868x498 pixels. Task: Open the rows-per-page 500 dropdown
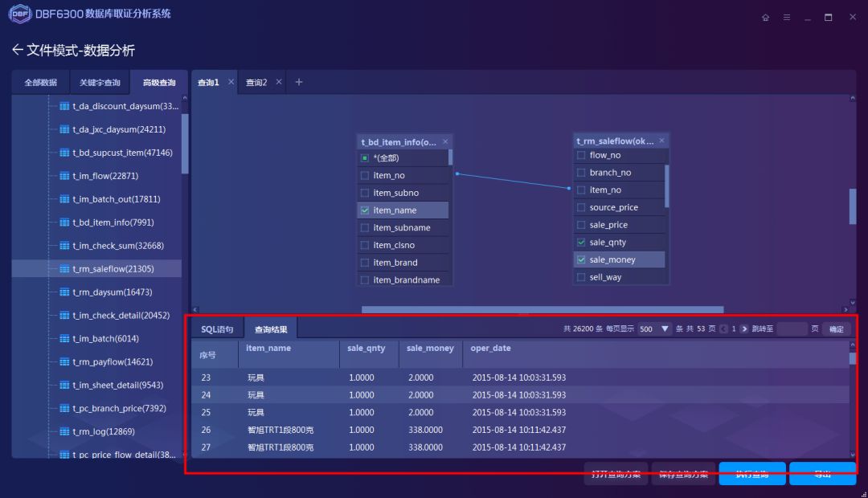click(654, 329)
